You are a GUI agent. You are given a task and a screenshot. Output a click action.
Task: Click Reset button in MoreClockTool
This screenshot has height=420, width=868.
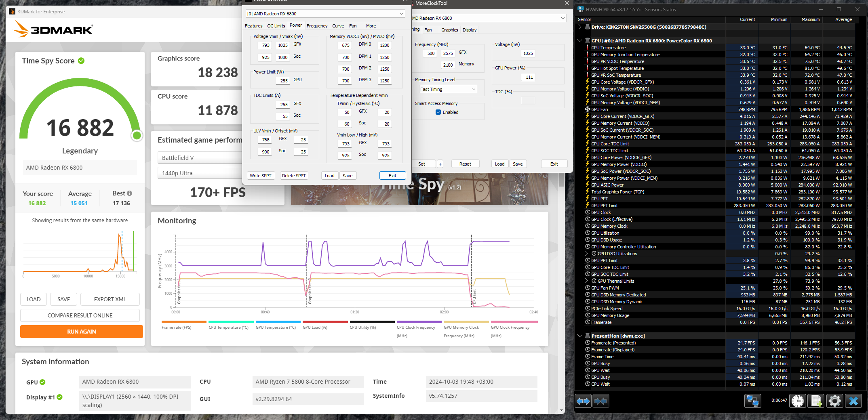point(465,164)
